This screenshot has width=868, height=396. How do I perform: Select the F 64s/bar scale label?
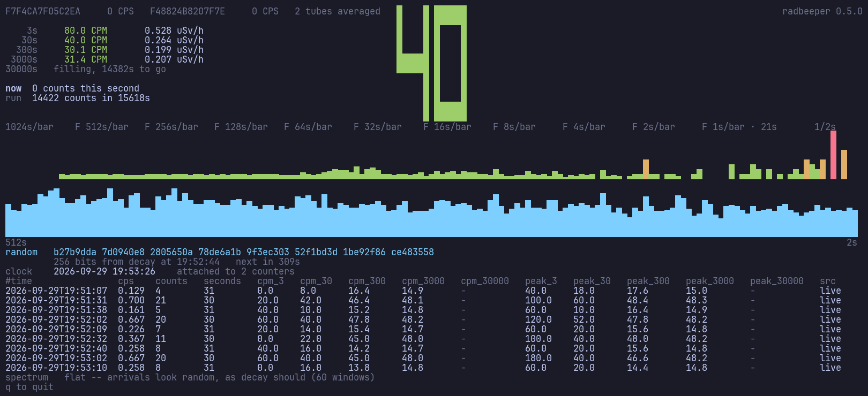point(308,127)
